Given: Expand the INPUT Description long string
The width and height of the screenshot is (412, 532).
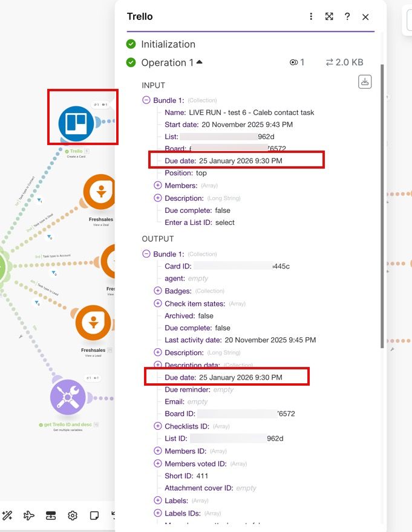Looking at the screenshot, I should coord(157,198).
